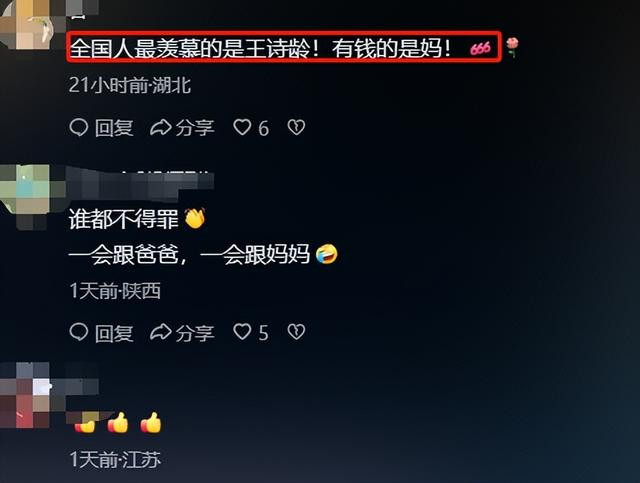
Task: Share the 一会跟爸爸 comment
Action: [x=182, y=332]
